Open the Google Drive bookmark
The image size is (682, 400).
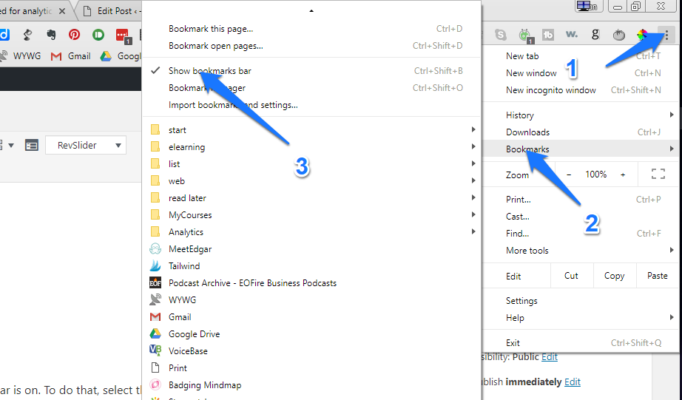tap(194, 334)
